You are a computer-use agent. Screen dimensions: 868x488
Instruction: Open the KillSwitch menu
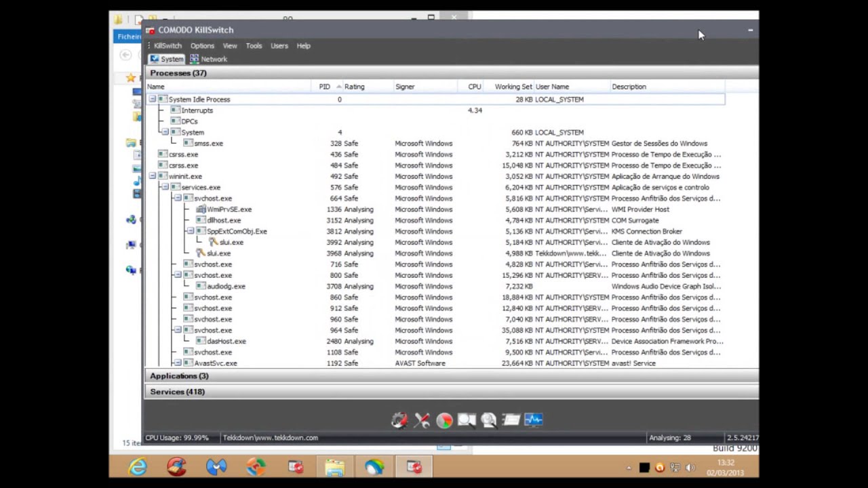coord(167,45)
